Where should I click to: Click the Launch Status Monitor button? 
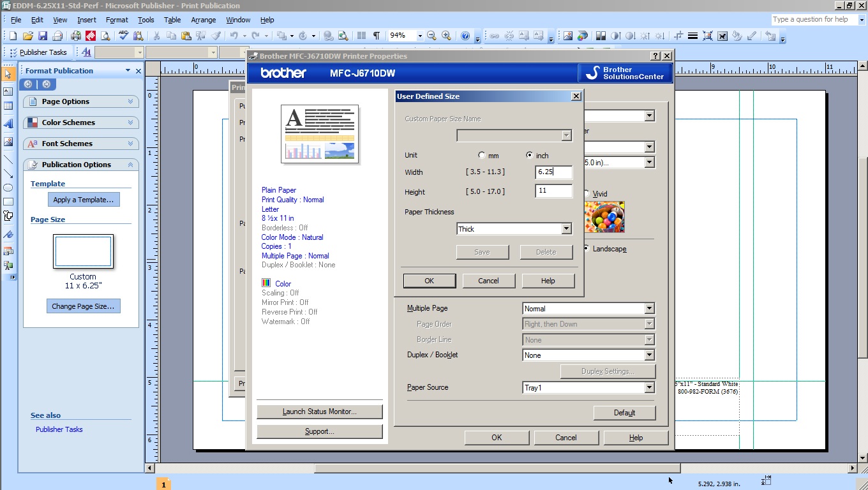tap(319, 412)
